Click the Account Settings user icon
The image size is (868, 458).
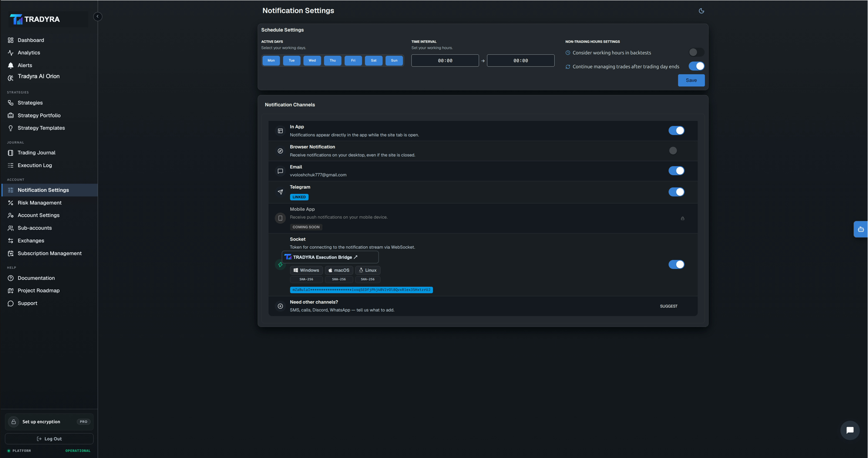[x=11, y=215]
